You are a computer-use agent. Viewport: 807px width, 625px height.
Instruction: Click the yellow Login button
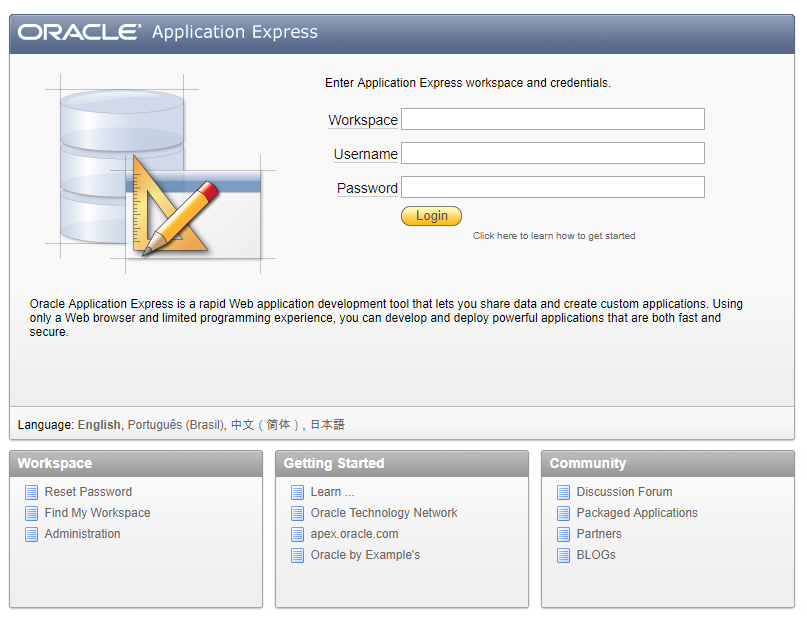(x=431, y=216)
